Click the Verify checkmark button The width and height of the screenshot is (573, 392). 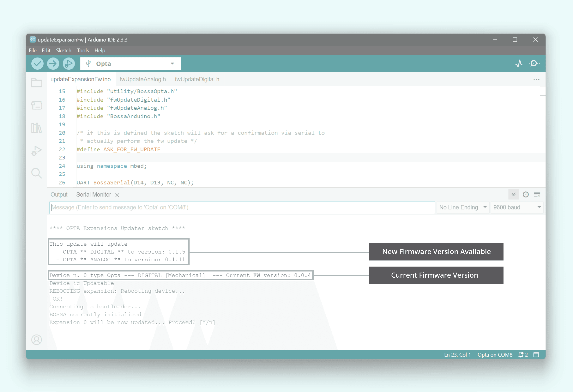[38, 64]
